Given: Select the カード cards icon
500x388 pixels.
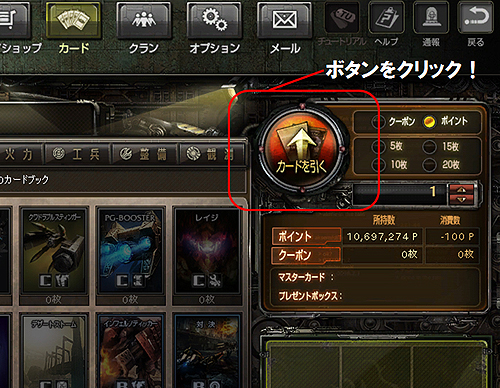Looking at the screenshot, I should pos(73,19).
